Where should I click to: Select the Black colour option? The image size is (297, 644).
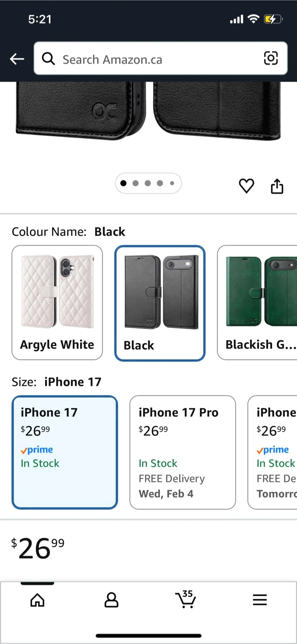(160, 303)
